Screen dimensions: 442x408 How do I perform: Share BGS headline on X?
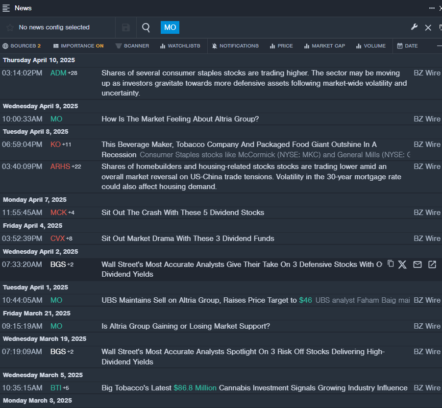pos(402,264)
